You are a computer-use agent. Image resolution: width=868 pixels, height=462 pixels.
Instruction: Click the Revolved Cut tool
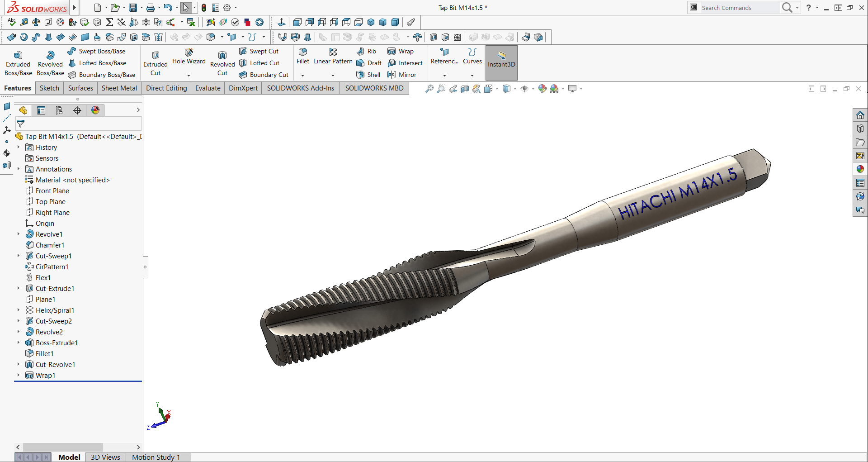(222, 63)
